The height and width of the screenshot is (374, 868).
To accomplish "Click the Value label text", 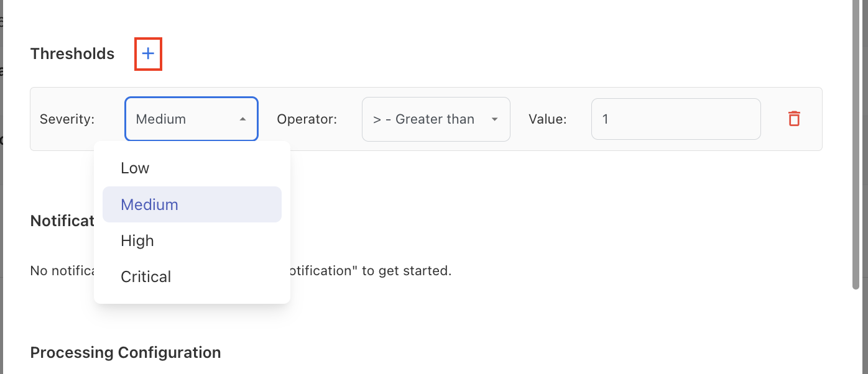I will tap(548, 119).
